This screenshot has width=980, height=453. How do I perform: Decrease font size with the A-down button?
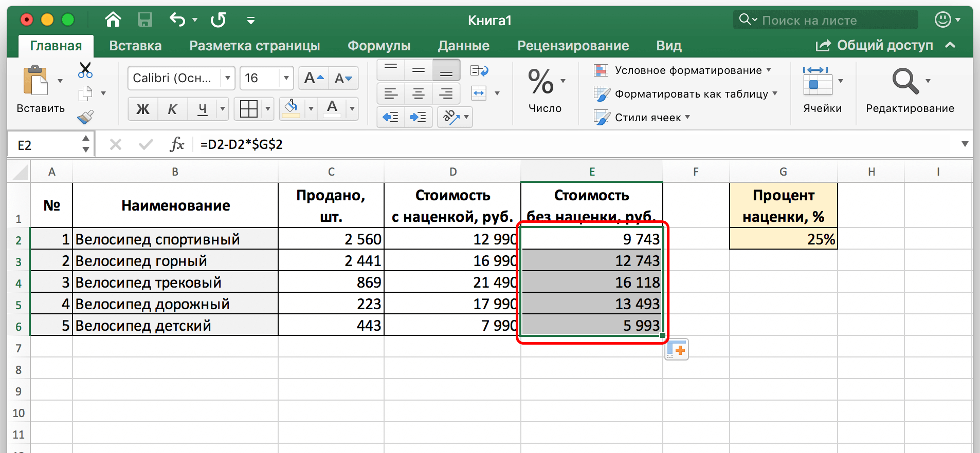pyautogui.click(x=343, y=78)
